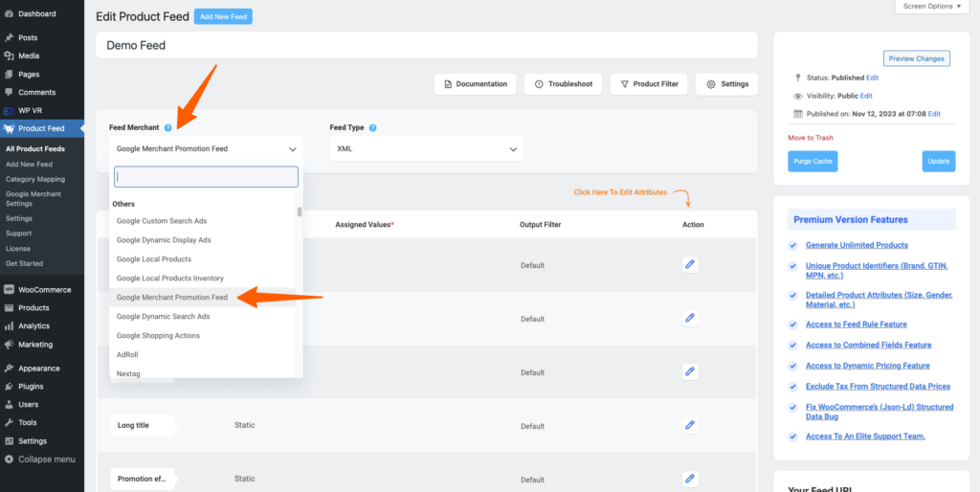Open Access to Combined Fields Feature link

tap(869, 346)
